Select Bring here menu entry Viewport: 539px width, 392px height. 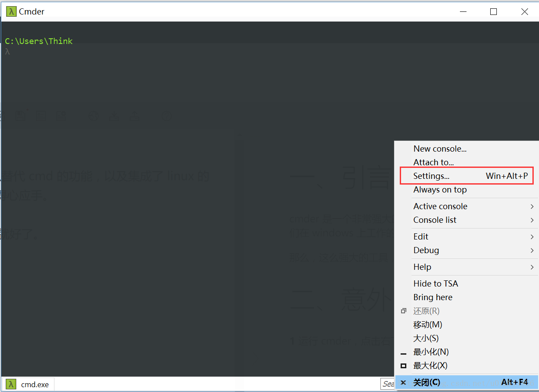[467, 297]
